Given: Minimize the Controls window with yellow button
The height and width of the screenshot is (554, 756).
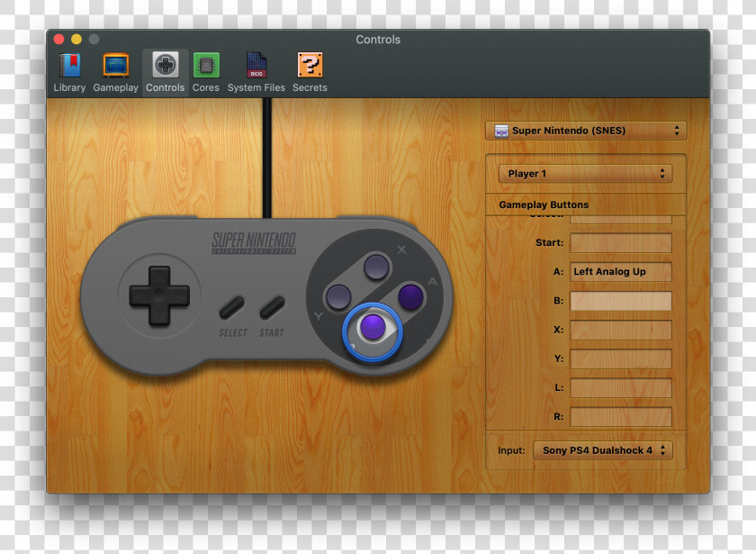Looking at the screenshot, I should pos(76,39).
